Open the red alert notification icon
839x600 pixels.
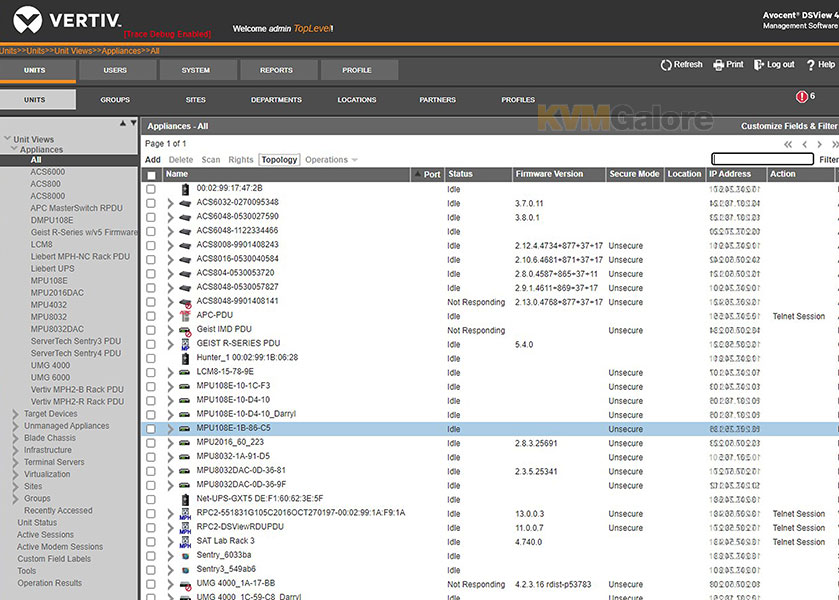(x=801, y=96)
